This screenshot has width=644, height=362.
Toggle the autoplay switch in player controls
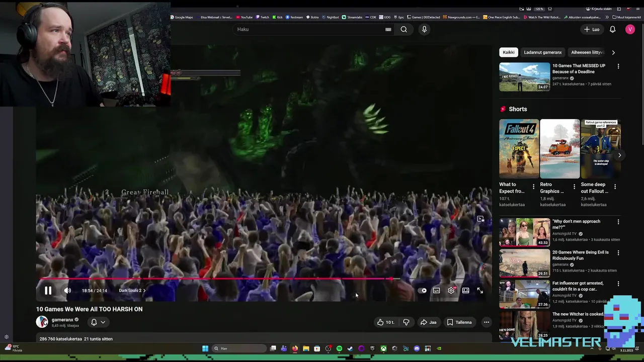pyautogui.click(x=423, y=291)
